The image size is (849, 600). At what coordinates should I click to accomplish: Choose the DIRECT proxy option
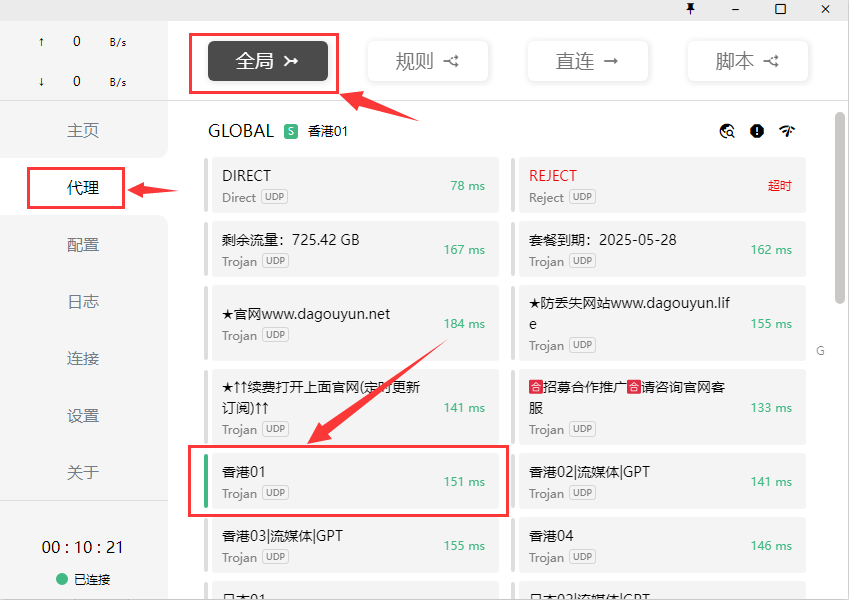350,185
